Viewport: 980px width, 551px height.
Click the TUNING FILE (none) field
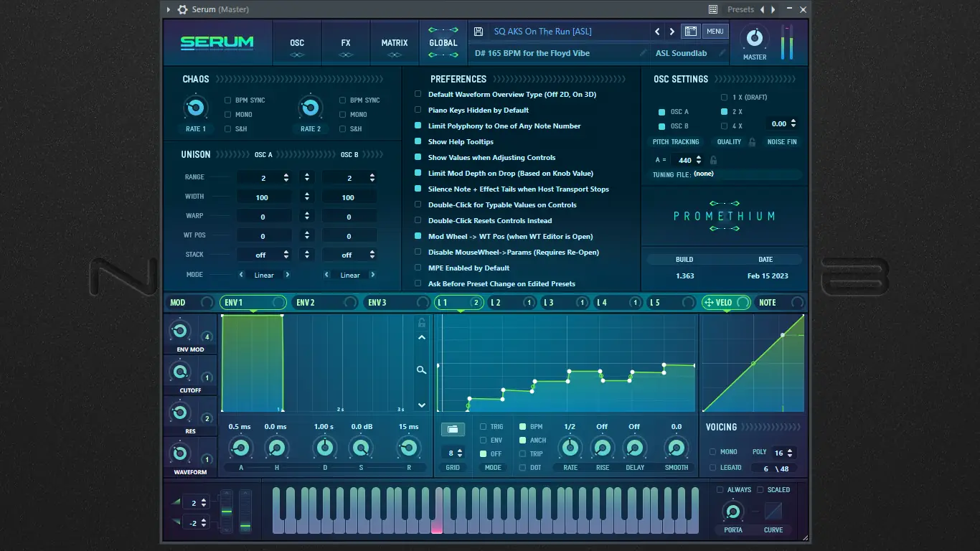click(x=726, y=174)
